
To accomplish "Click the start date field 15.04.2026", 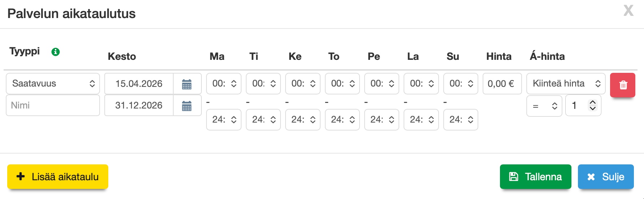I will (139, 84).
